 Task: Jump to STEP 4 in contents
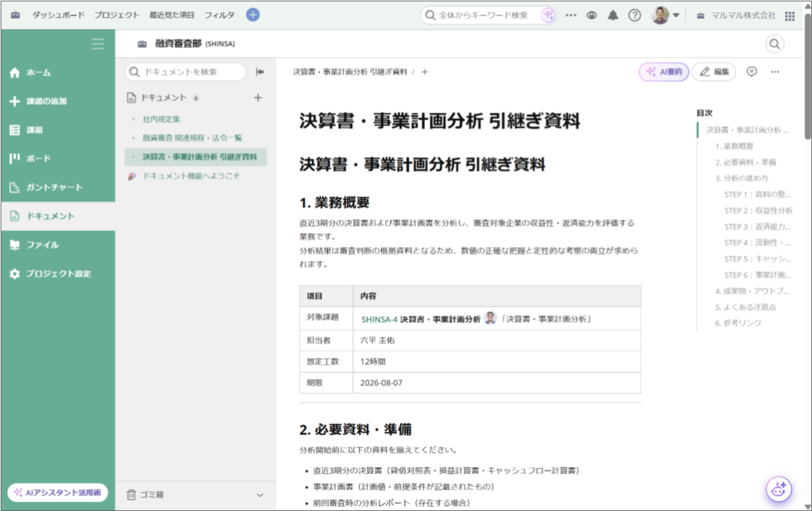click(758, 243)
